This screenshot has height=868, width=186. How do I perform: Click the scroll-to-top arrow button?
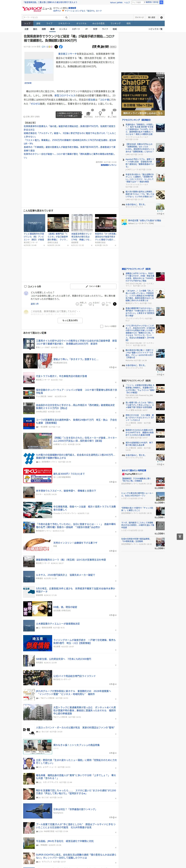click(180, 536)
